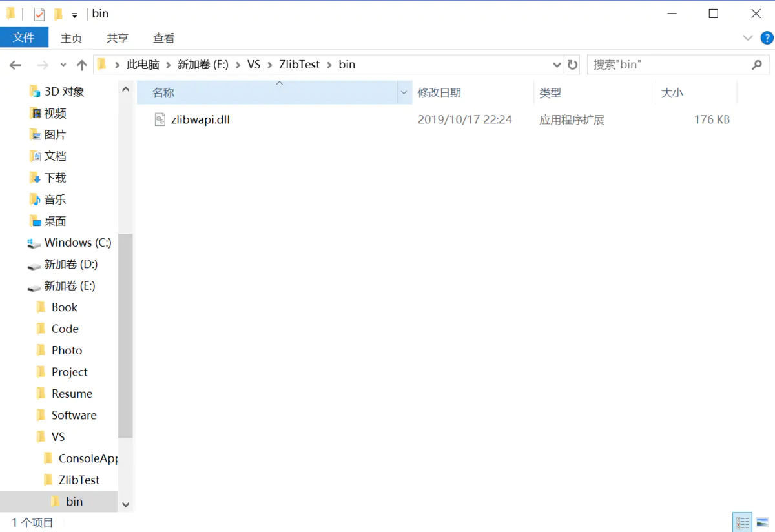Navigate to 此电脑 via the breadcrumb
Viewport: 775px width, 532px height.
(145, 65)
